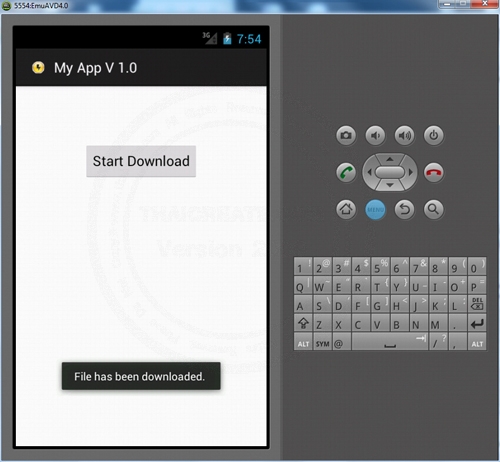
Task: Click the red end call button
Action: tap(433, 172)
